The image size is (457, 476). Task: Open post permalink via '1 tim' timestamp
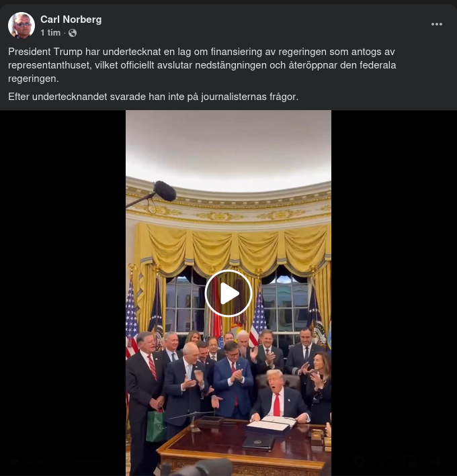coord(50,33)
